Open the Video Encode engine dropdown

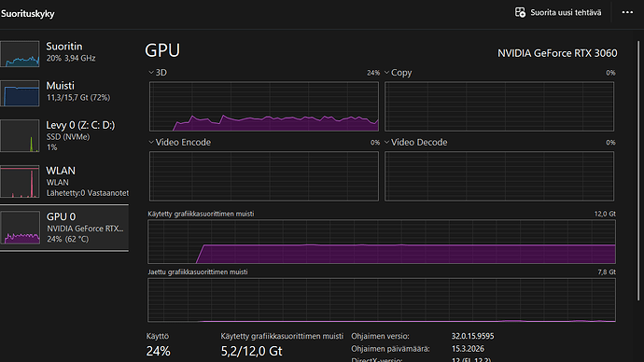[151, 143]
